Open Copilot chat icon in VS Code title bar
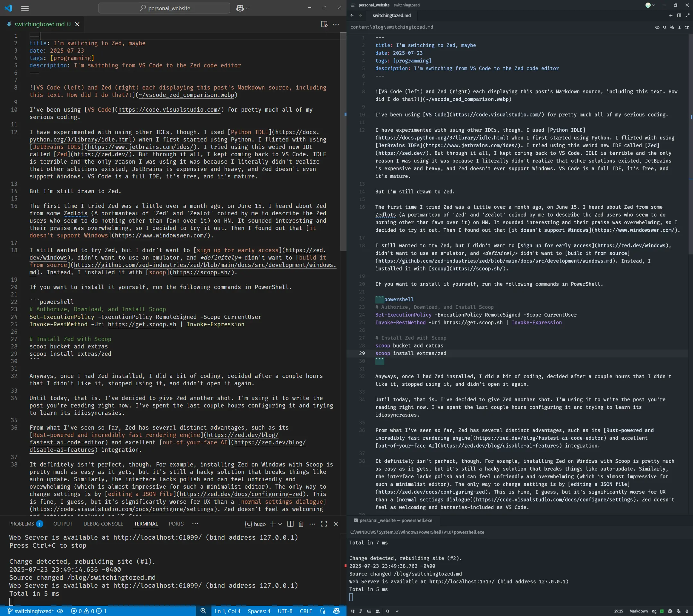 tap(240, 8)
